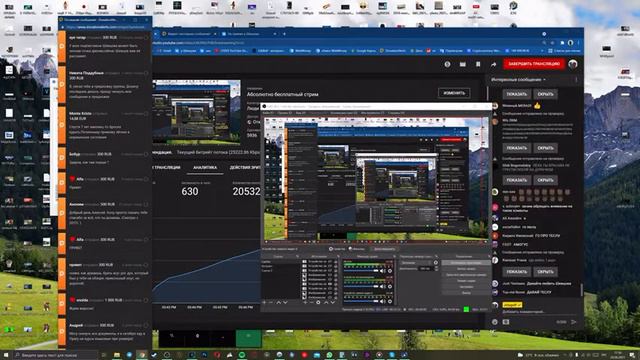
Task: Mute the middle audio mixer channel in OBS
Action: click(x=382, y=287)
